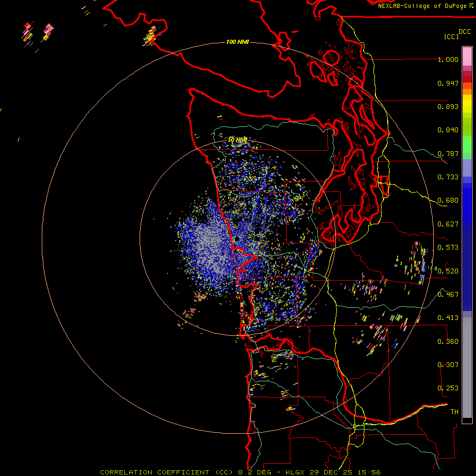The image size is (476, 476).
Task: Click the 15:56 timestamp
Action: [370, 472]
